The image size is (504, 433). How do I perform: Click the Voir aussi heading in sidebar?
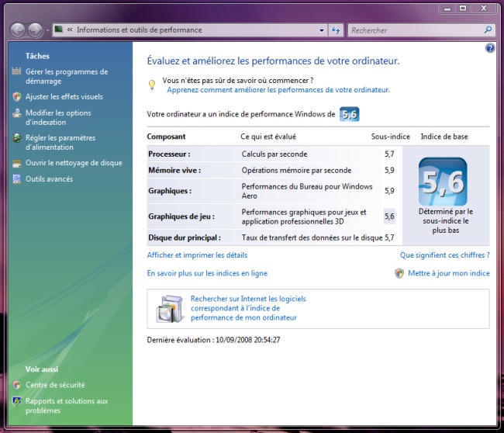click(x=42, y=369)
